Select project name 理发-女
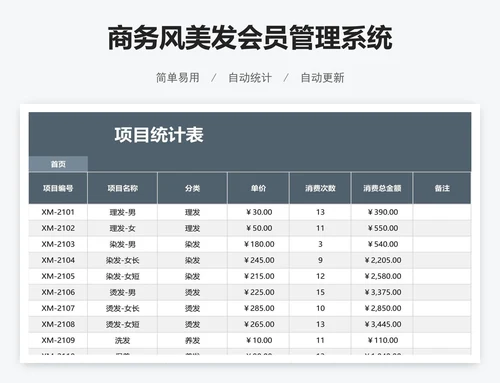The image size is (500, 383). 122,228
